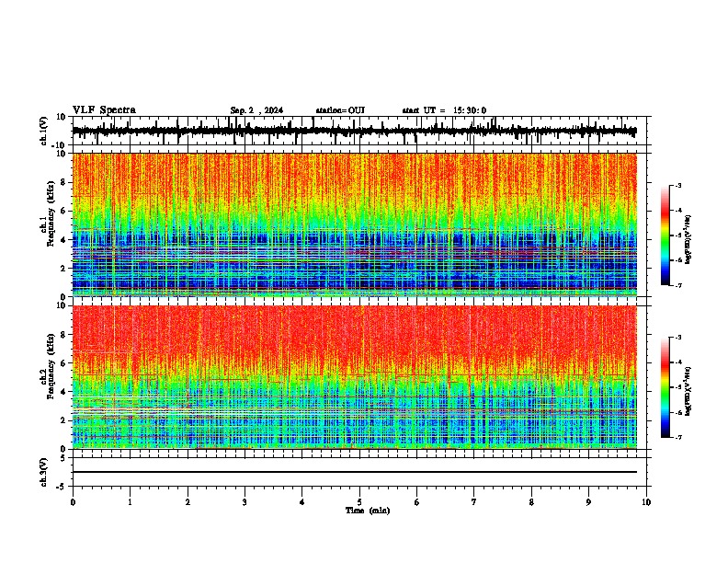Click the flat ch.3(V) trace line

pos(355,472)
